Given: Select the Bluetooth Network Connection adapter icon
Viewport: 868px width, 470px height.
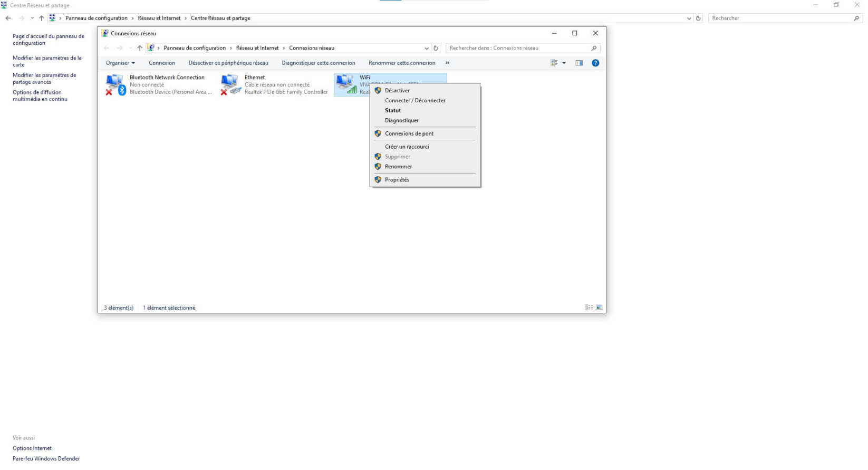Looking at the screenshot, I should pos(115,84).
